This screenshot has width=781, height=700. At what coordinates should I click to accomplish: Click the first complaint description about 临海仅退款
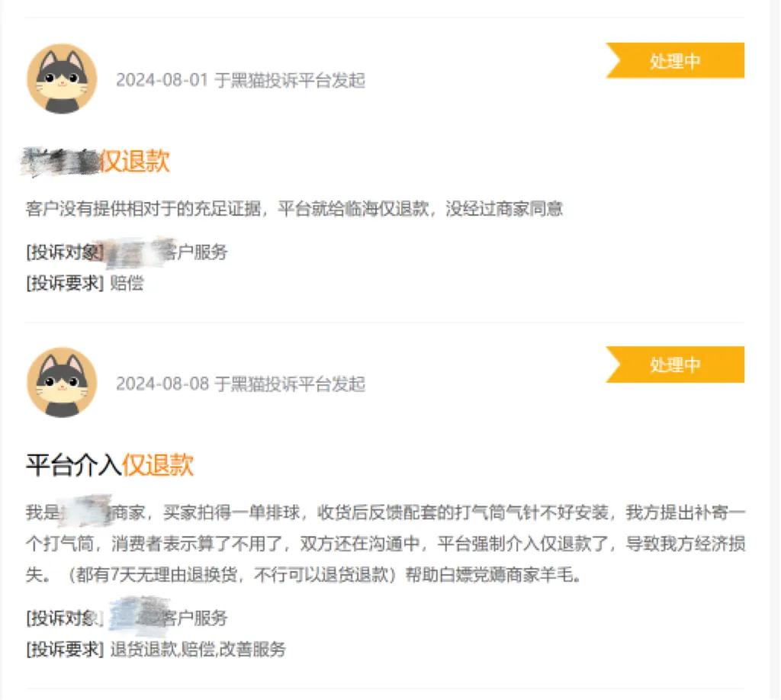pos(294,209)
